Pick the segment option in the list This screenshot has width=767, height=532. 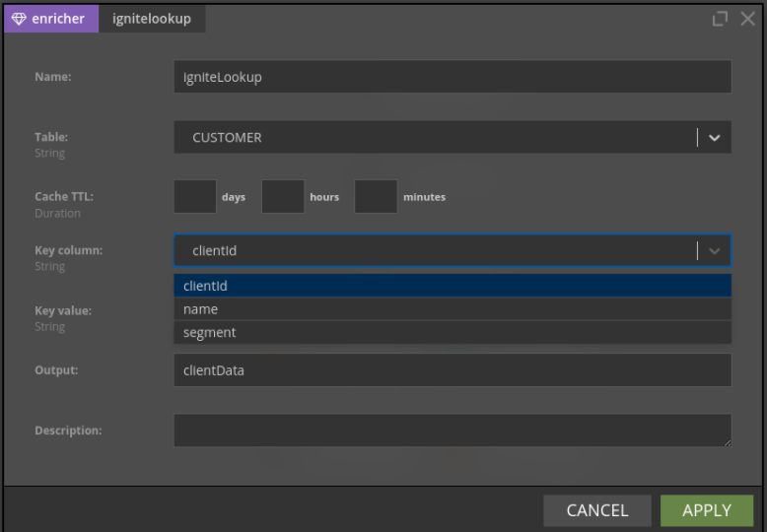click(x=453, y=333)
